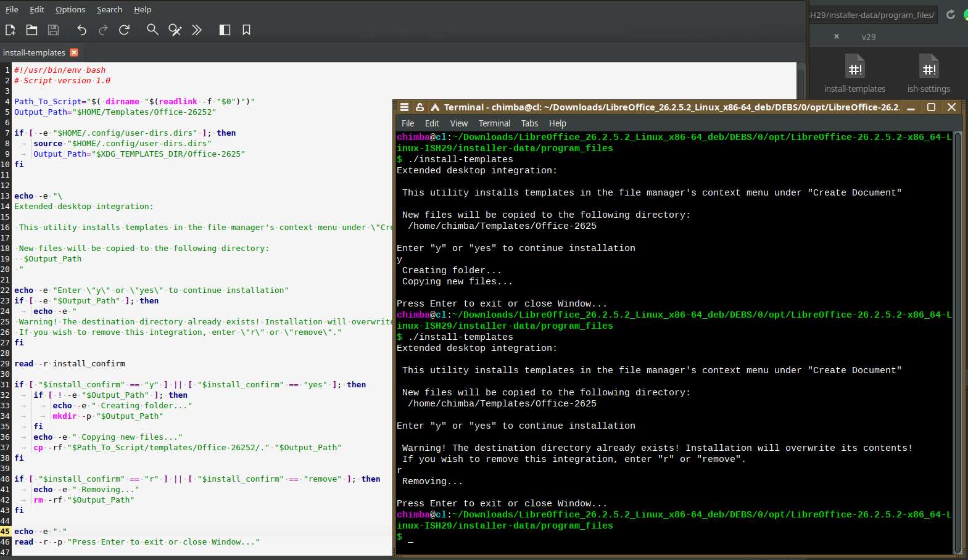The image size is (968, 560).
Task: Click the terminal vertical scrollbar
Action: coord(958,342)
